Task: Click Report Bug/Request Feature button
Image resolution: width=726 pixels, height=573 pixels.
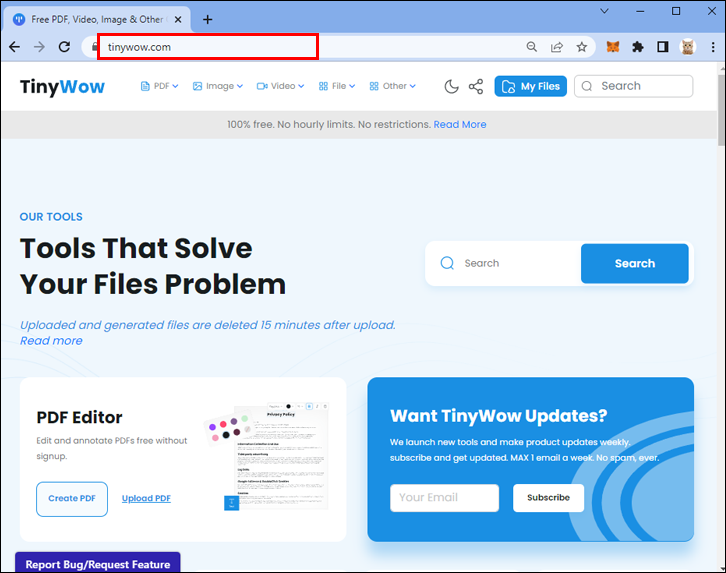Action: click(98, 563)
